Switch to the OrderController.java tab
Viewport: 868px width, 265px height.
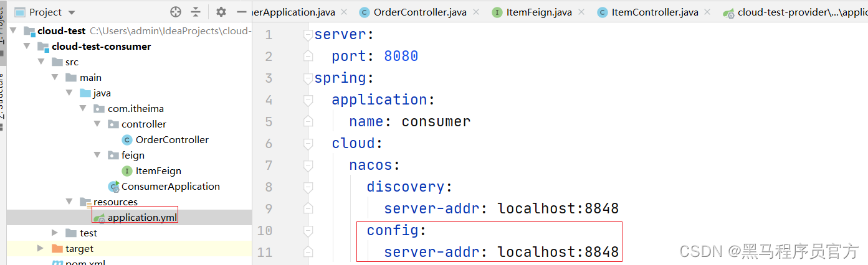pyautogui.click(x=421, y=12)
